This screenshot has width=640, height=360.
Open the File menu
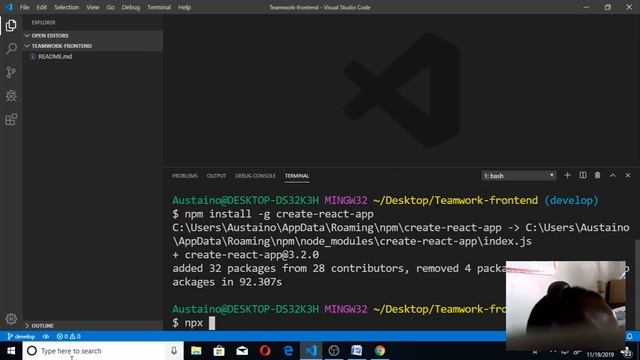[24, 7]
